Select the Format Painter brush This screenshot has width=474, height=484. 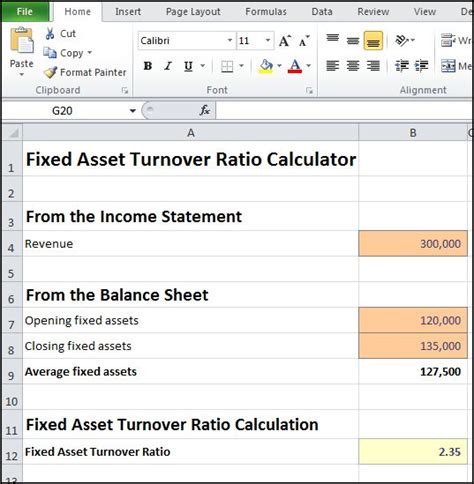(50, 72)
